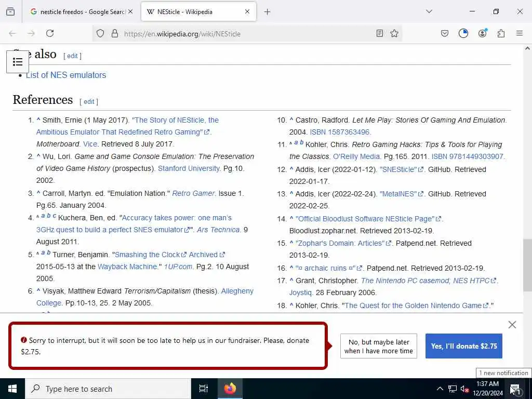Screen dimensions: 532x399
Task: Open Official Bloodlust Software NESticle Page link
Action: pyautogui.click(x=368, y=219)
